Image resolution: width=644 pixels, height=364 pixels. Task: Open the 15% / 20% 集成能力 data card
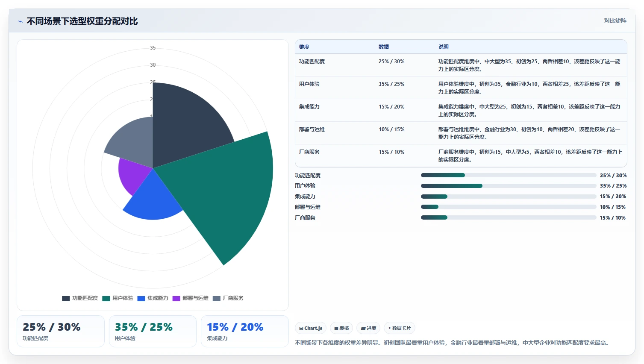tap(245, 332)
